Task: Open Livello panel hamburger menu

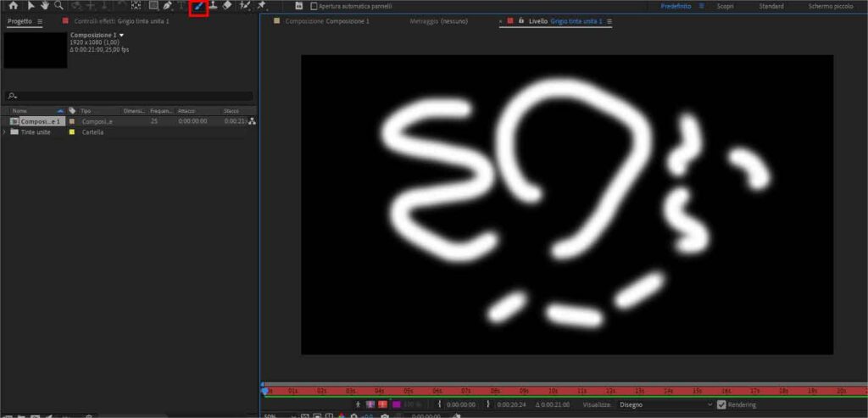Action: 609,21
